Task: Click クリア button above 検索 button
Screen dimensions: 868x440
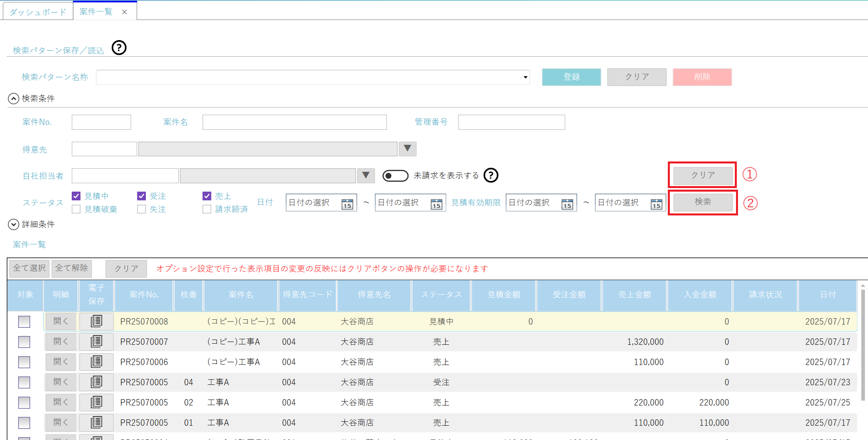Action: pyautogui.click(x=703, y=175)
